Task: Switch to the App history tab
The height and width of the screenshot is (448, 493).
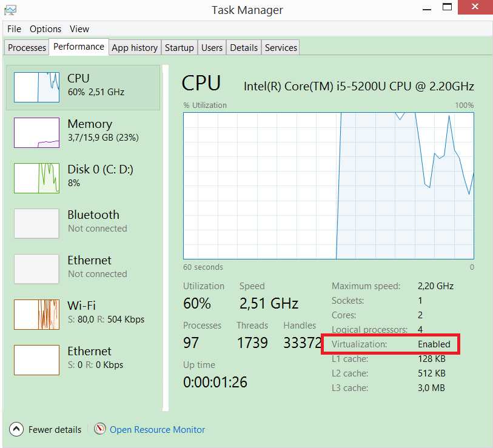Action: coord(135,47)
